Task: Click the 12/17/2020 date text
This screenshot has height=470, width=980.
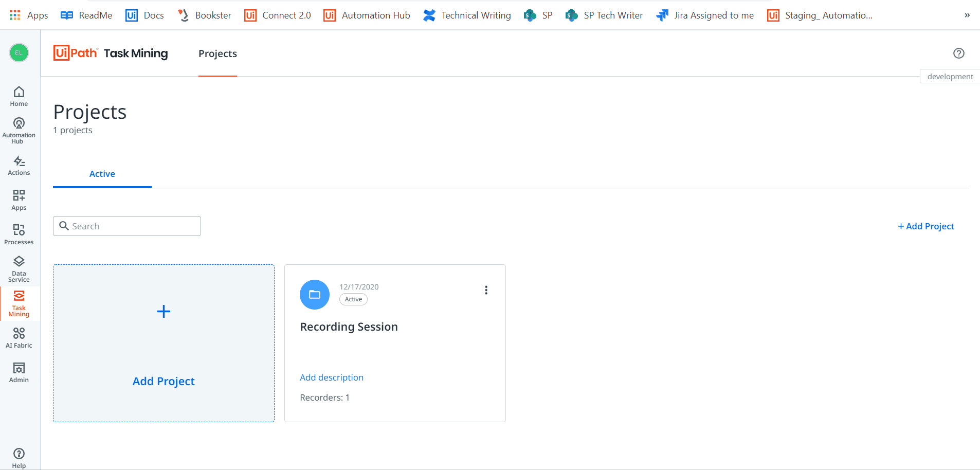Action: (359, 287)
